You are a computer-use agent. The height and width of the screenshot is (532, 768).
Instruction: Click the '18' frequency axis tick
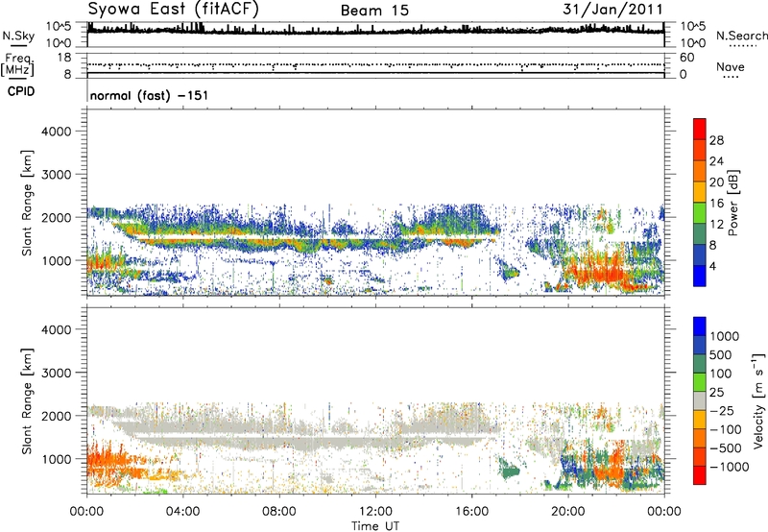pyautogui.click(x=64, y=58)
